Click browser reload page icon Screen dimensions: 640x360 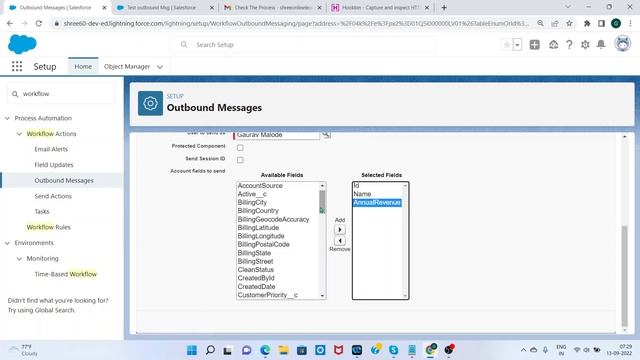(x=39, y=24)
